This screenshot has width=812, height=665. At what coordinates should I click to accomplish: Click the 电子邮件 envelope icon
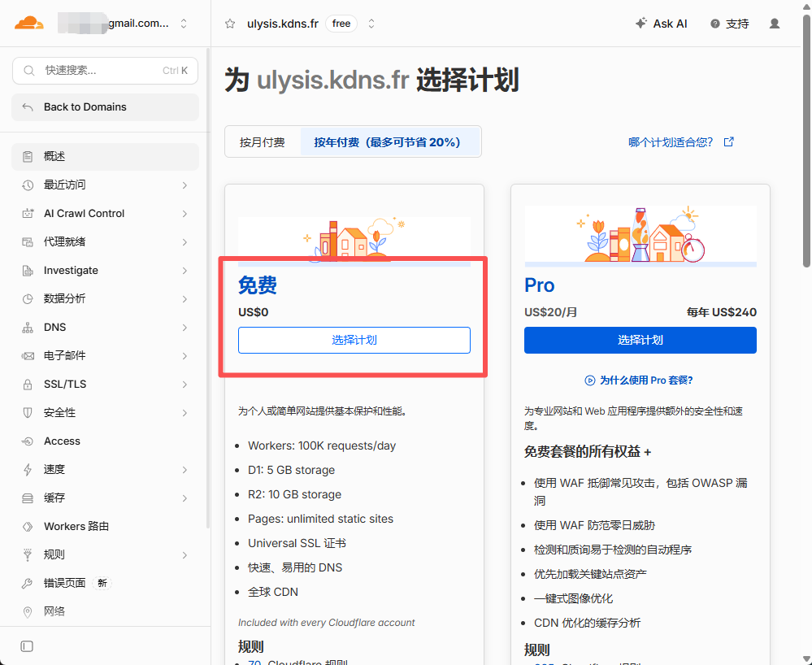click(x=28, y=356)
